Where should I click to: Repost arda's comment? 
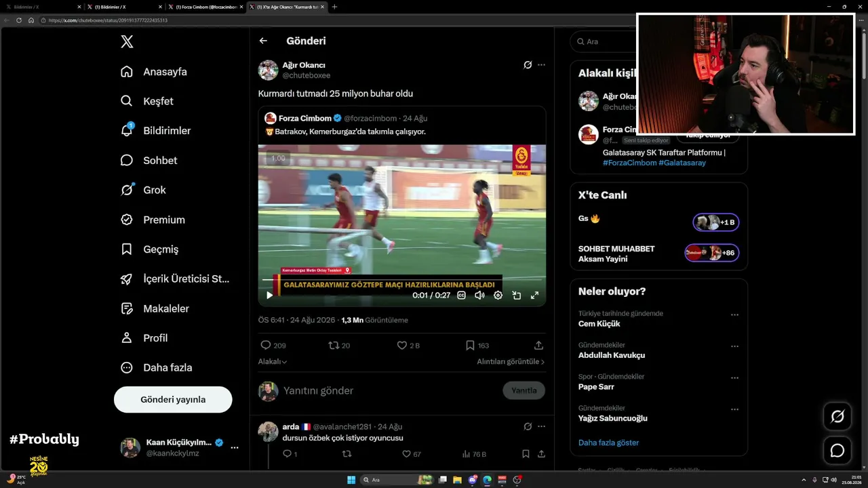[347, 454]
